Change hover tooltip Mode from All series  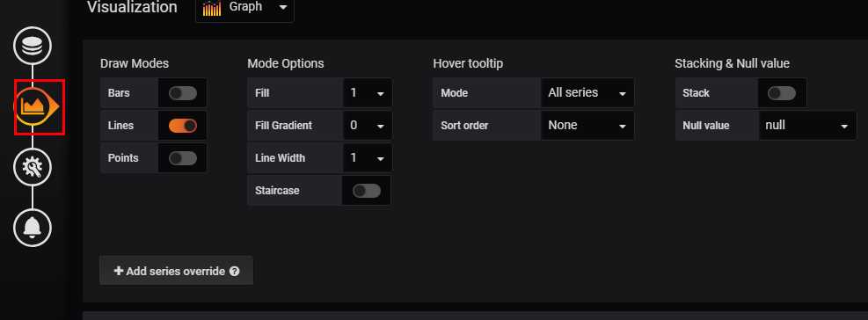coord(587,93)
